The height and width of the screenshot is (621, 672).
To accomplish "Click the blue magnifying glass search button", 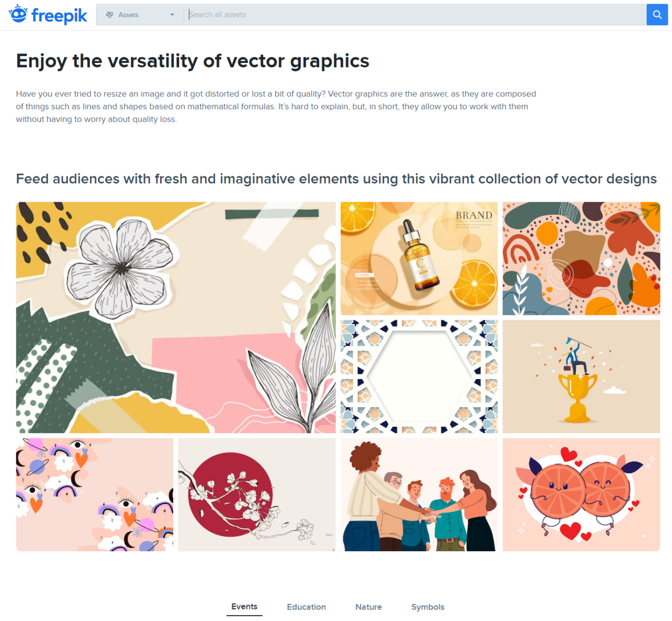I will (657, 14).
